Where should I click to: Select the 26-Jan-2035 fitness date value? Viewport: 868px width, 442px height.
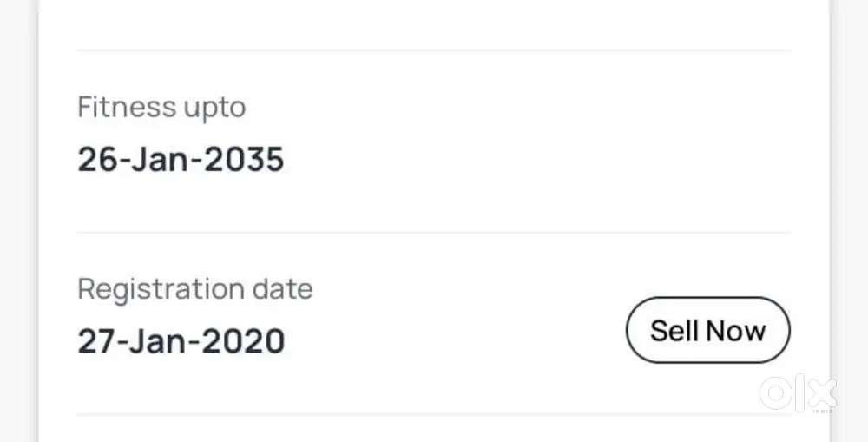[x=181, y=160]
